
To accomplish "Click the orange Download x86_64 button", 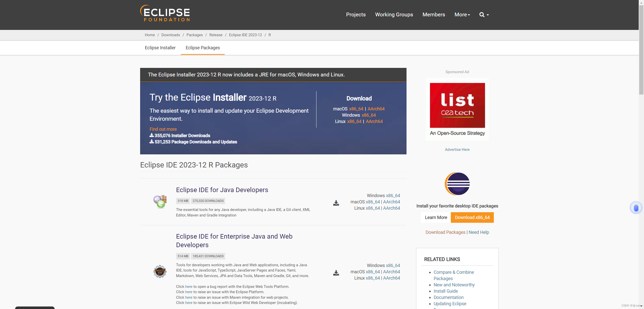I will [472, 217].
